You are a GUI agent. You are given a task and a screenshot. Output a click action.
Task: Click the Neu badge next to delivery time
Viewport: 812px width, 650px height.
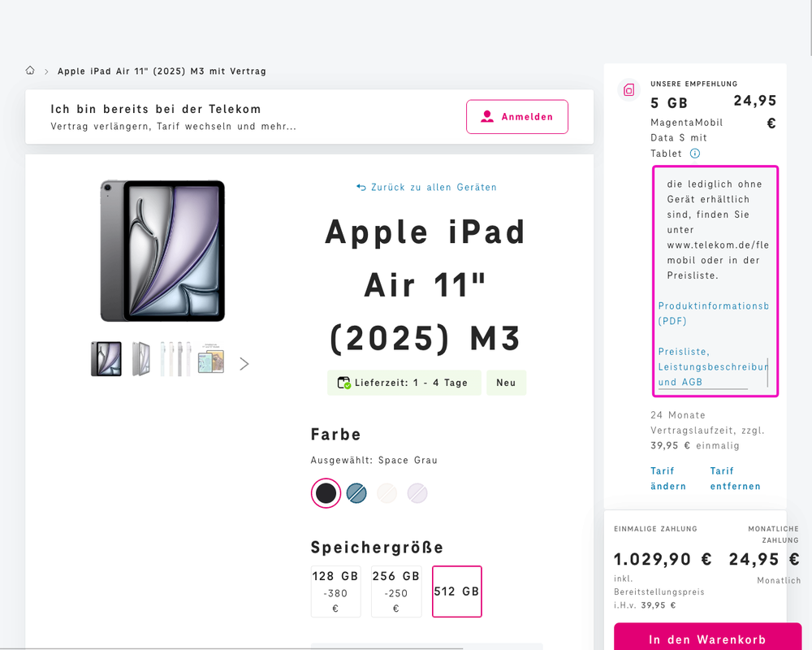pyautogui.click(x=506, y=382)
